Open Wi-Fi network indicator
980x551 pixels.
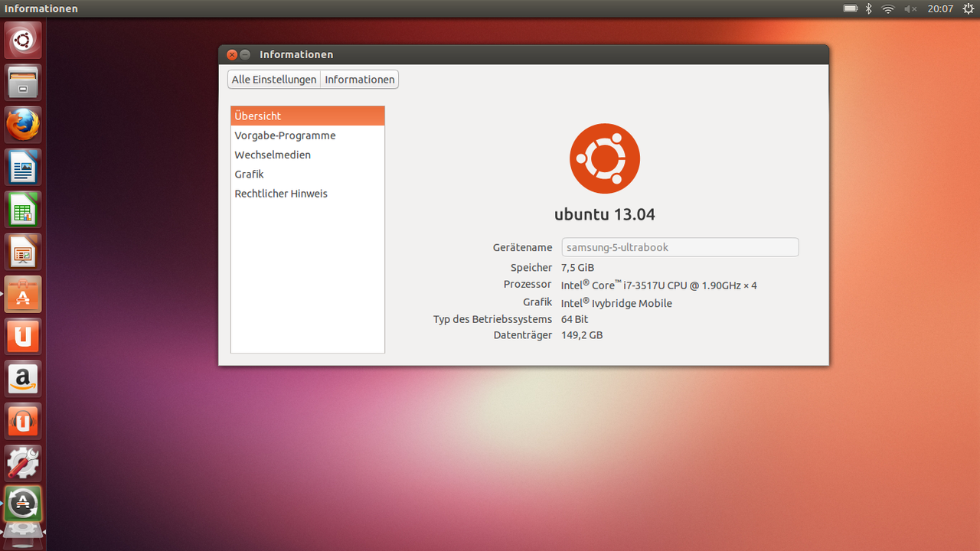[x=888, y=8]
